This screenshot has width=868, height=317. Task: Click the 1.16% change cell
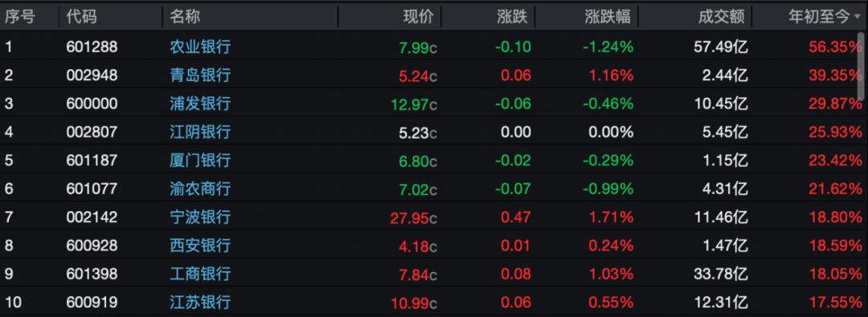611,75
